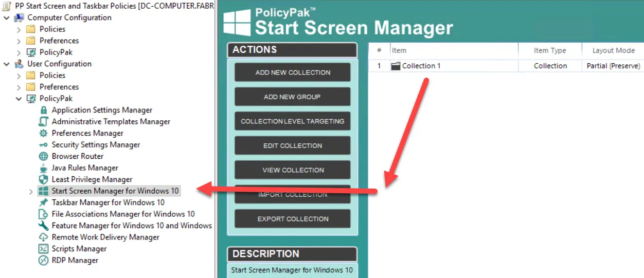Expand PolicyPak under Computer Configuration
Image resolution: width=644 pixels, height=278 pixels.
coord(19,52)
